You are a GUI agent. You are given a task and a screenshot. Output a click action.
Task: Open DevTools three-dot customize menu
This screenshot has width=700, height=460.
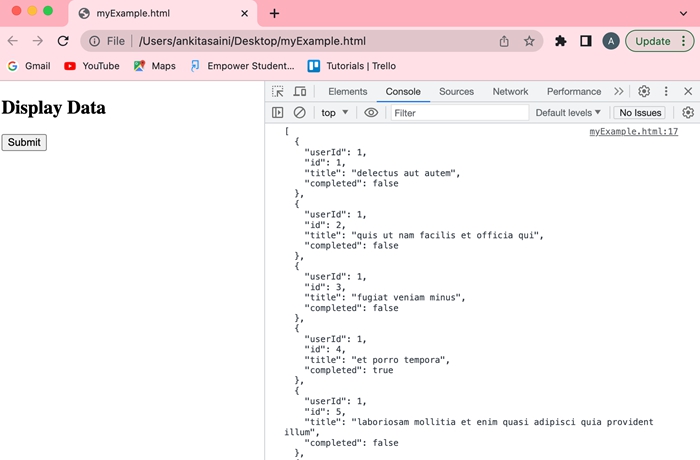(666, 92)
